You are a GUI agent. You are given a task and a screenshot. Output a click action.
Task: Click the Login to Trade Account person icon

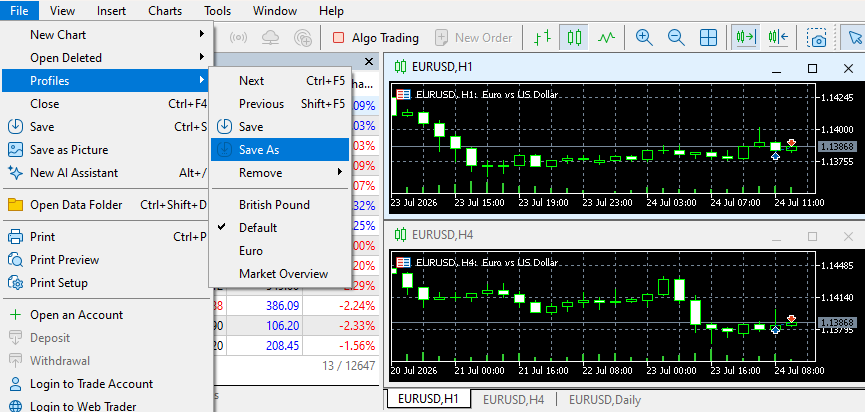[x=15, y=384]
